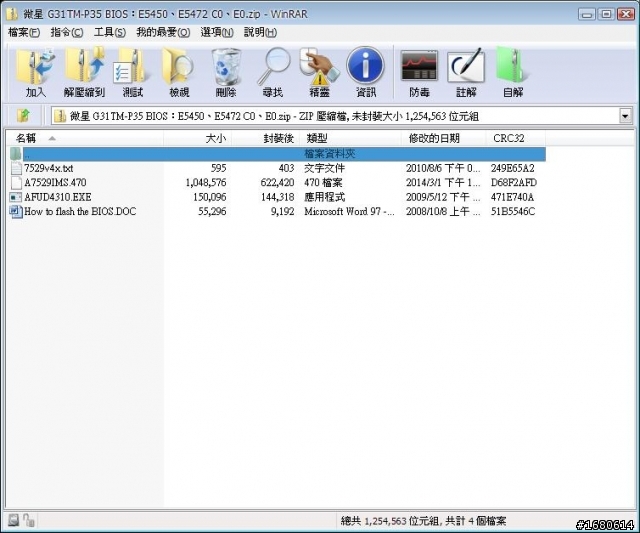The width and height of the screenshot is (640, 533).
Task: Sort by Size (大小) column header
Action: [x=198, y=138]
